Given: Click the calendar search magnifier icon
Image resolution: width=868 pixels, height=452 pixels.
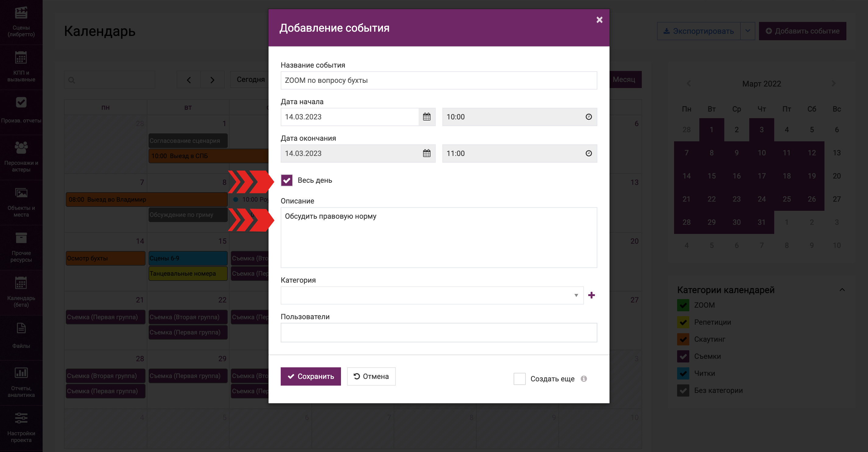Looking at the screenshot, I should pyautogui.click(x=72, y=80).
